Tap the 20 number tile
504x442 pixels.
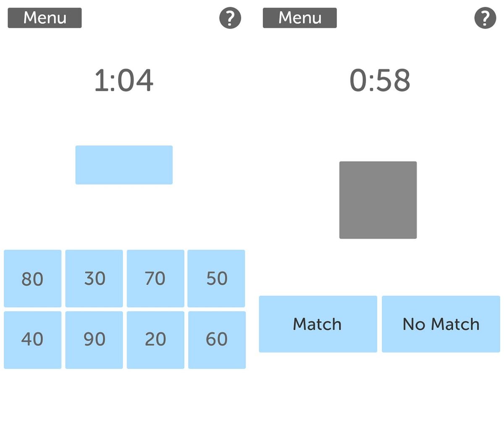click(155, 339)
